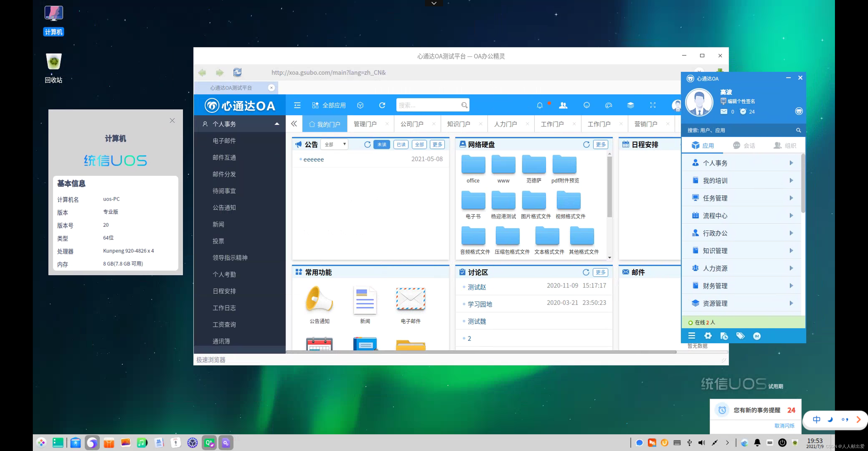Open the office folder
Screen dimensions: 868x451
pyautogui.click(x=473, y=169)
